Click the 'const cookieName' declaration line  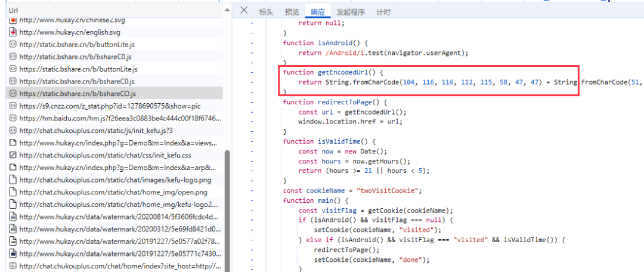(x=353, y=191)
